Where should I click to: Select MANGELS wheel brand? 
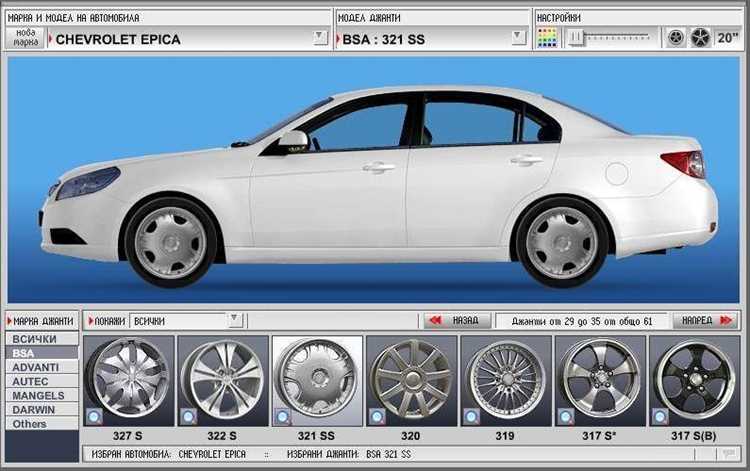click(42, 395)
